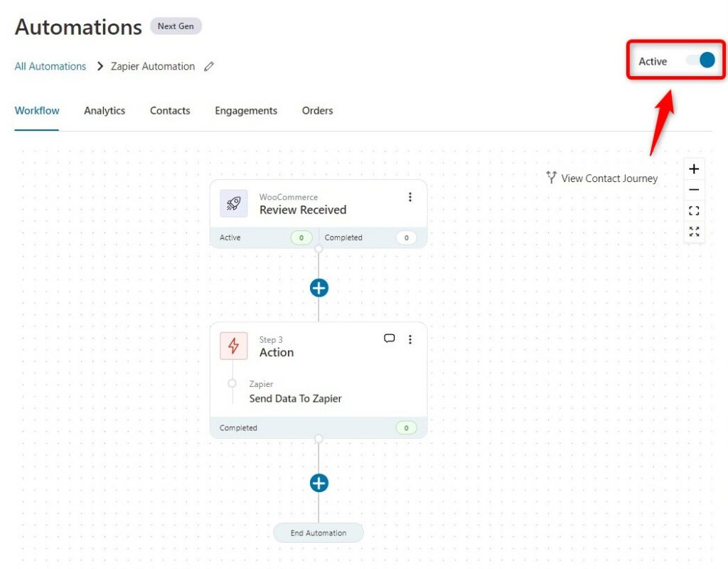Open the Contacts tab

170,110
